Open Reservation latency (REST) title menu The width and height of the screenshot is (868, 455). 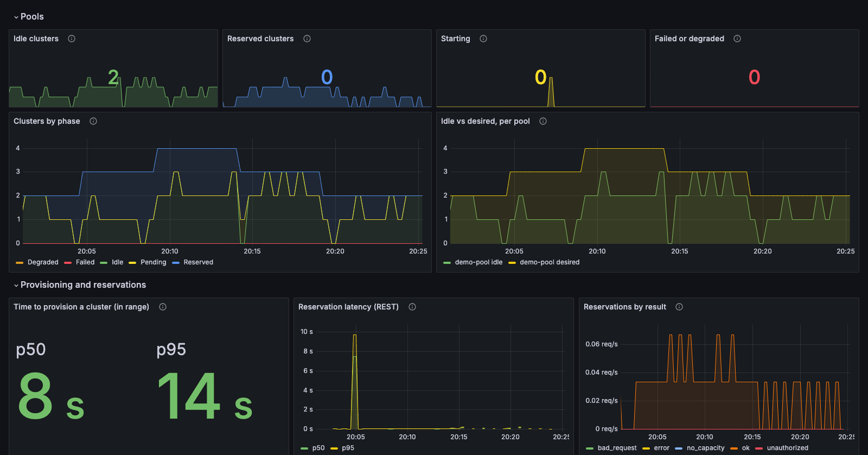348,307
